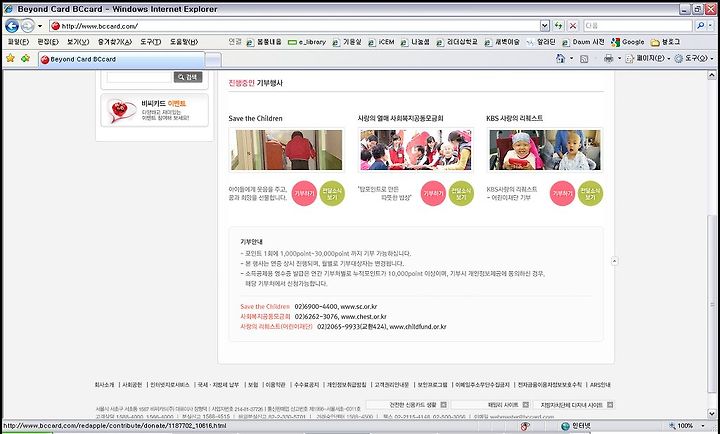720x434 pixels.
Task: Click the Page (페이지) menu icon
Action: click(x=630, y=59)
